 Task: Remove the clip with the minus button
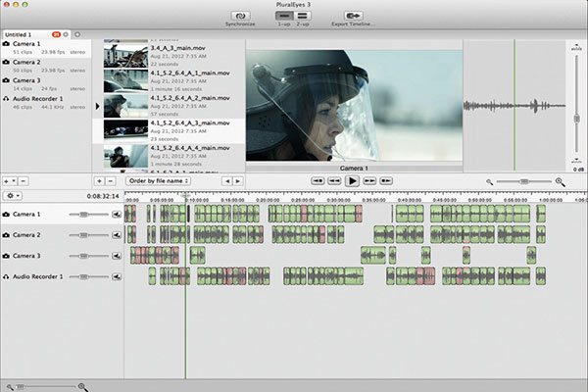click(110, 181)
